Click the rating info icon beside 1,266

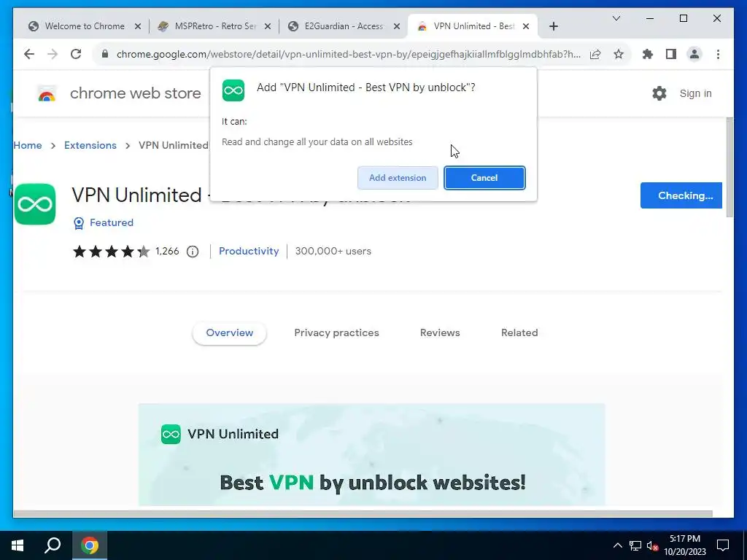193,252
